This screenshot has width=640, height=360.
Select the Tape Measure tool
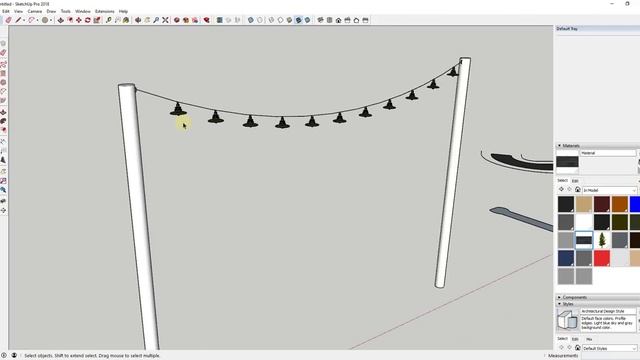pyautogui.click(x=109, y=20)
